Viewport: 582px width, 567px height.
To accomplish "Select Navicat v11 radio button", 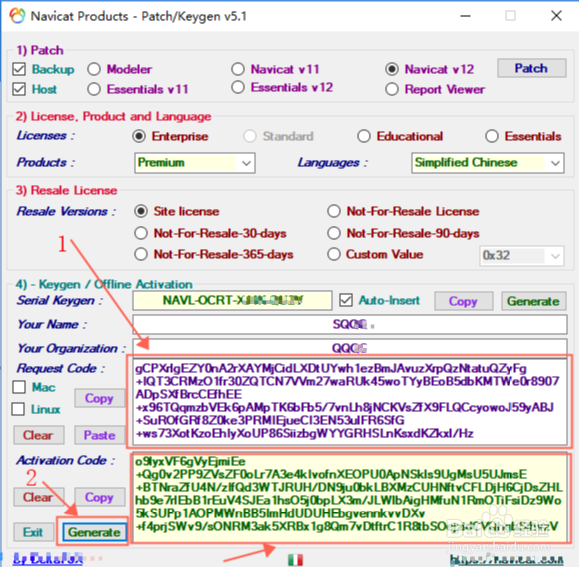I will coord(238,69).
